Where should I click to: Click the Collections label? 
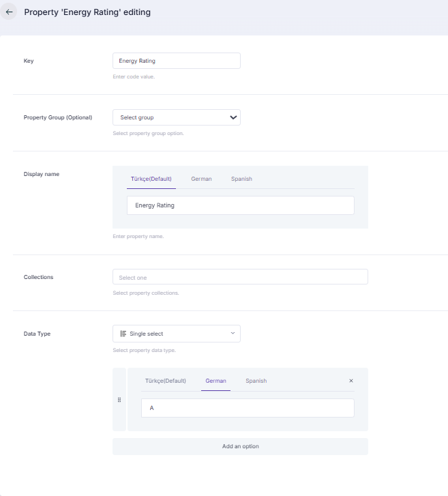38,277
